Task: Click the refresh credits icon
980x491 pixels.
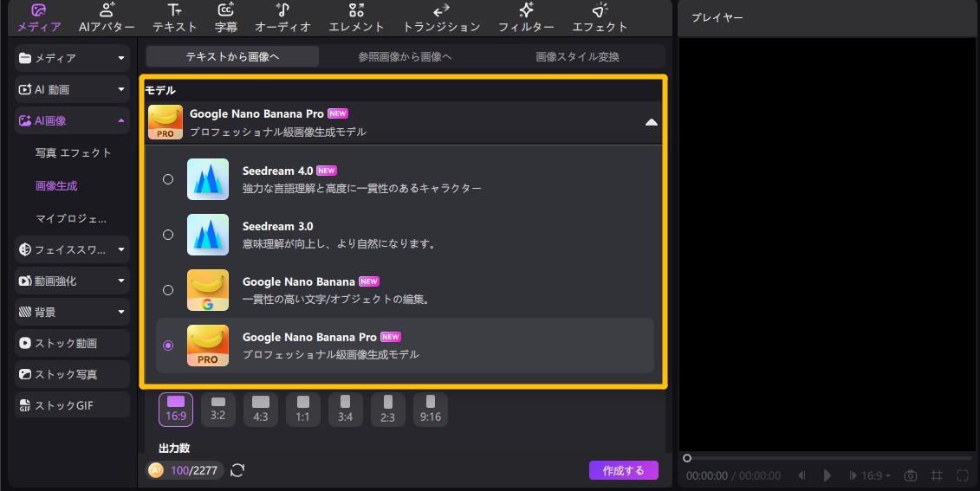Action: coord(237,470)
